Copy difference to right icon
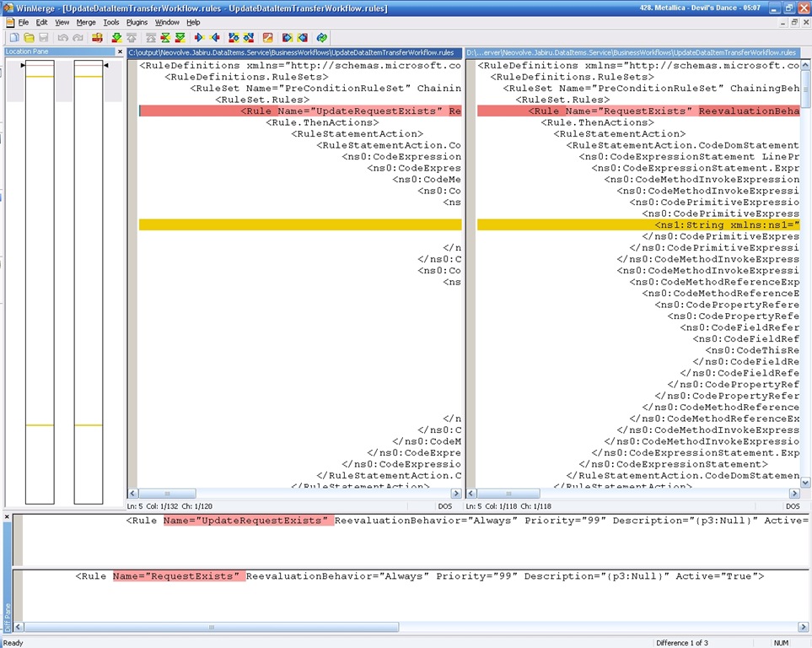This screenshot has width=812, height=648. tap(199, 37)
